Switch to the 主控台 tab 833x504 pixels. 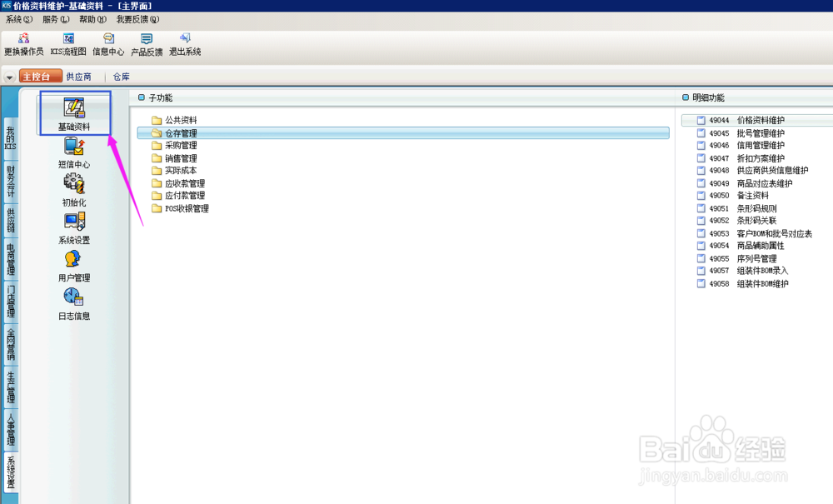(40, 77)
